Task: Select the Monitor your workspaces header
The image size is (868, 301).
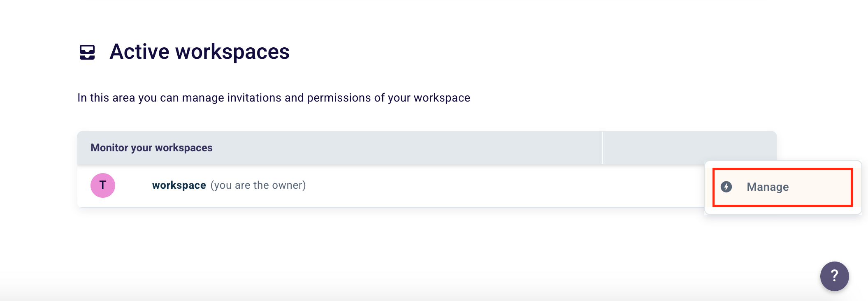Action: (x=151, y=147)
